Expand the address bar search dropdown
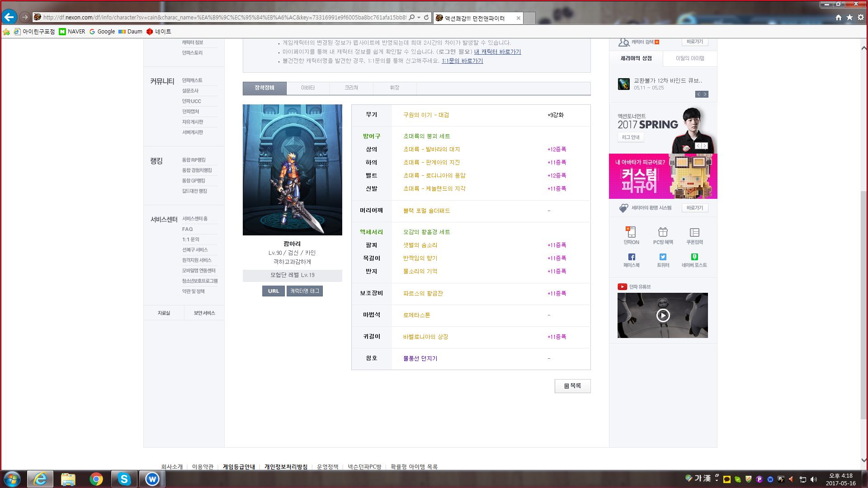This screenshot has width=868, height=488. pos(419,18)
